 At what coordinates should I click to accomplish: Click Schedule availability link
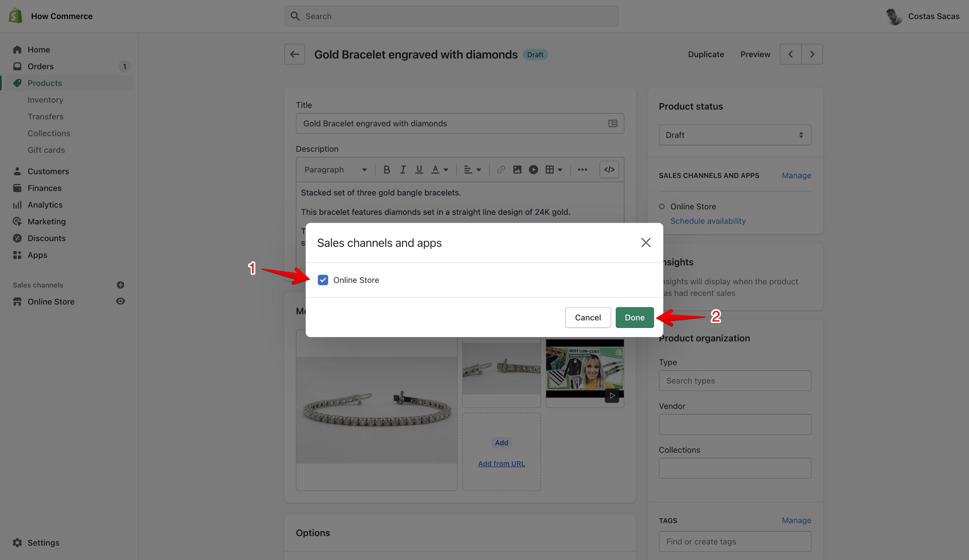(x=708, y=221)
